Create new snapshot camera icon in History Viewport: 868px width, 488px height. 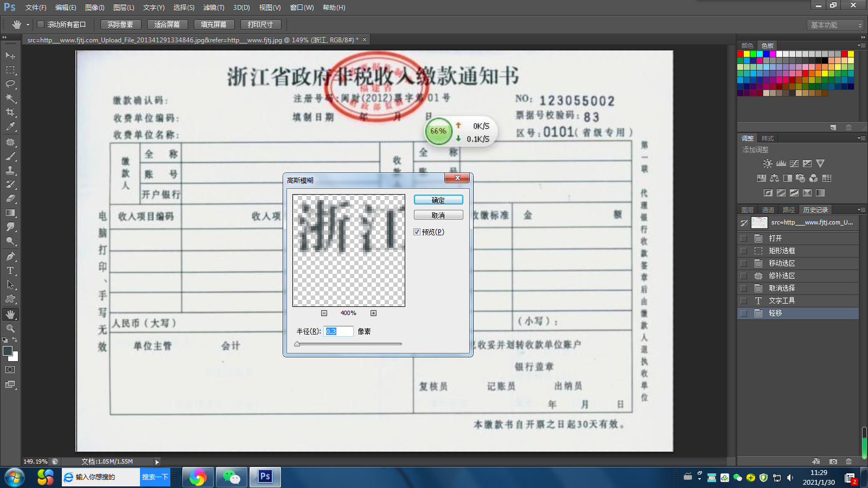pos(833,461)
